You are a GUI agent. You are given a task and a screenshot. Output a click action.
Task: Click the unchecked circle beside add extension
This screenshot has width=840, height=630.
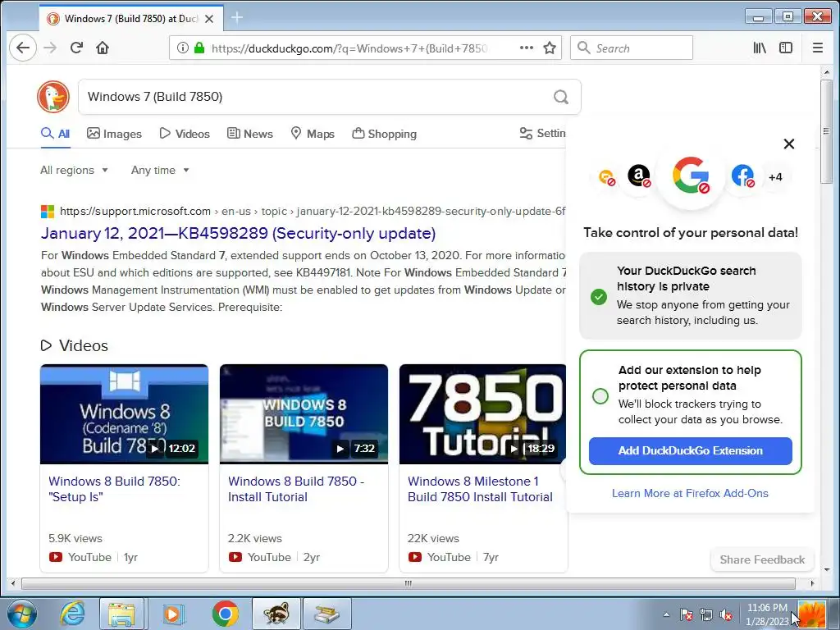[x=600, y=396]
